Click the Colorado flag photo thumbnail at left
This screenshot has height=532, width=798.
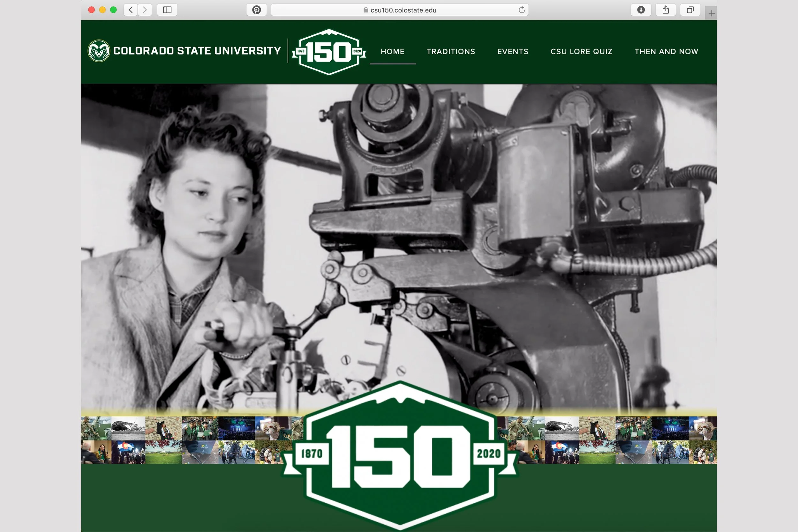128,452
